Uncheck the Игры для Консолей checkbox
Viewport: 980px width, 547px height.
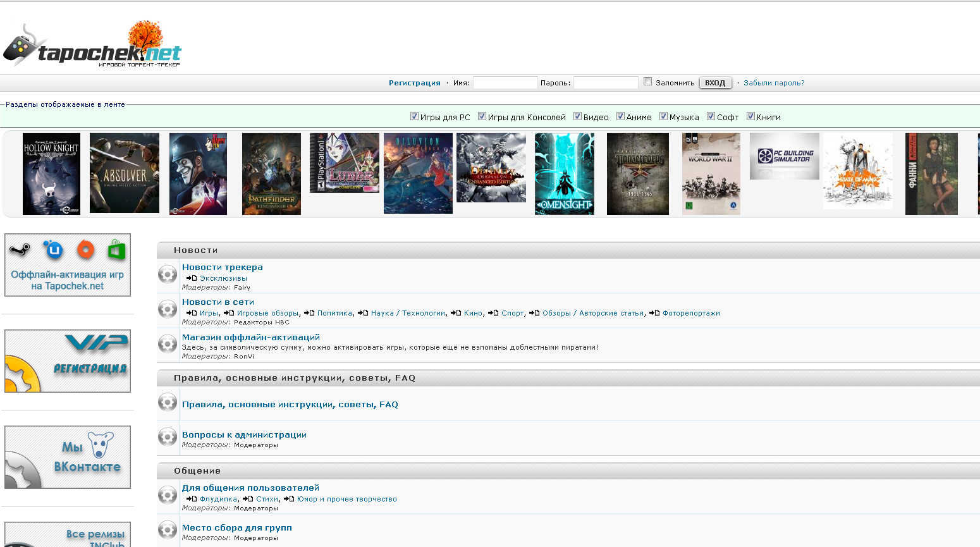(x=482, y=116)
